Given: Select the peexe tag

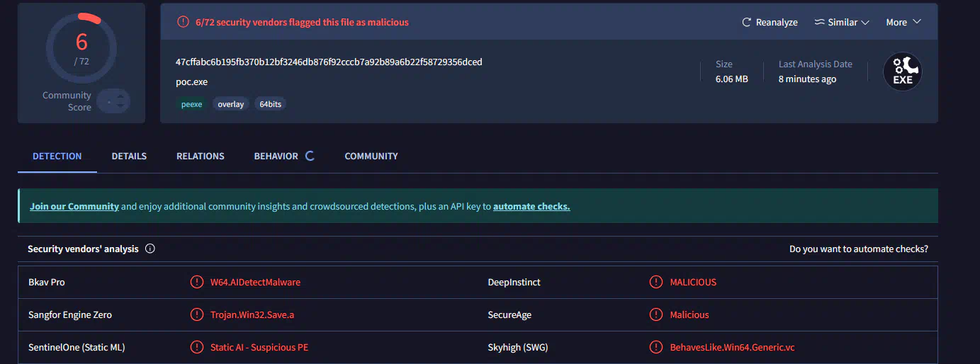Looking at the screenshot, I should point(191,104).
